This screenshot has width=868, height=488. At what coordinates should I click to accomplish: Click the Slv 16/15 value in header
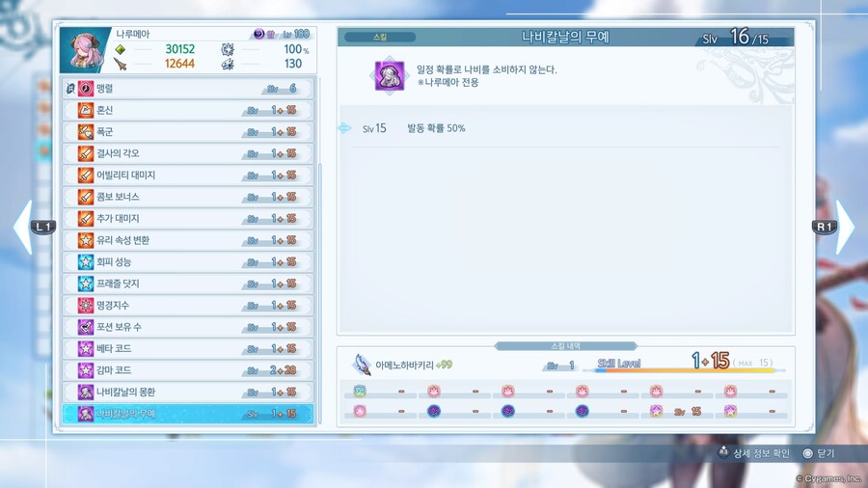click(736, 37)
